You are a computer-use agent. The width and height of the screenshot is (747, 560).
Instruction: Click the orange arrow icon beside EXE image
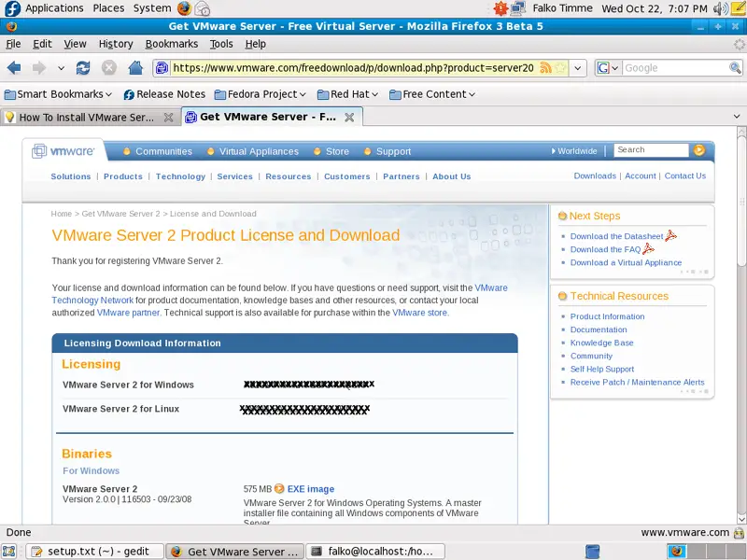tap(279, 488)
